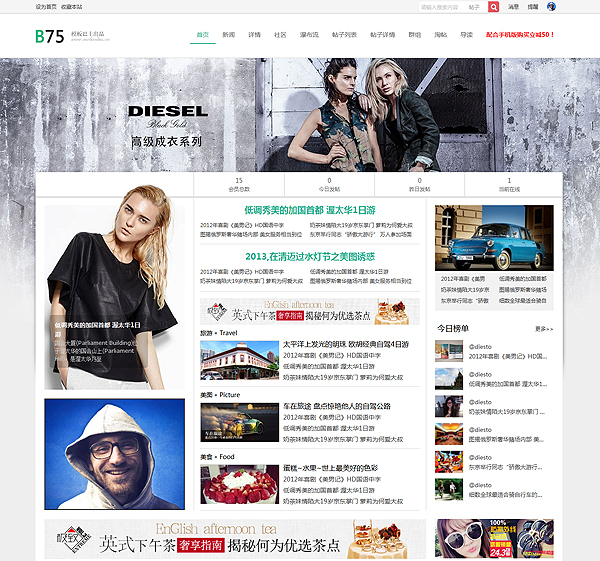Go to the 帖子列表 navigation item
Image resolution: width=600 pixels, height=561 pixels.
(x=344, y=34)
